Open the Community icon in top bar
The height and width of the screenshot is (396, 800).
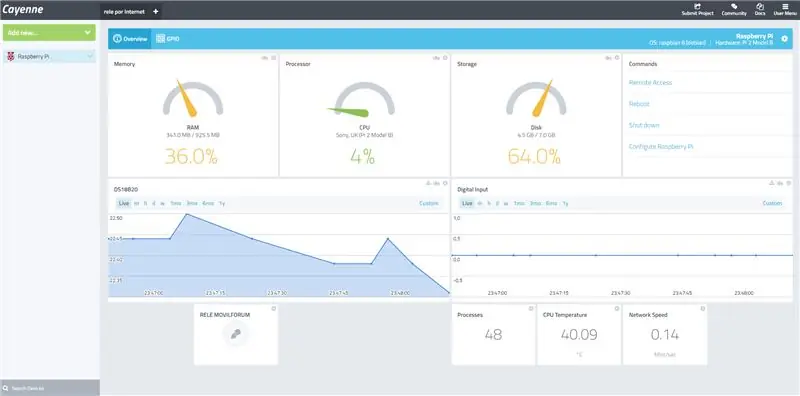click(x=734, y=7)
